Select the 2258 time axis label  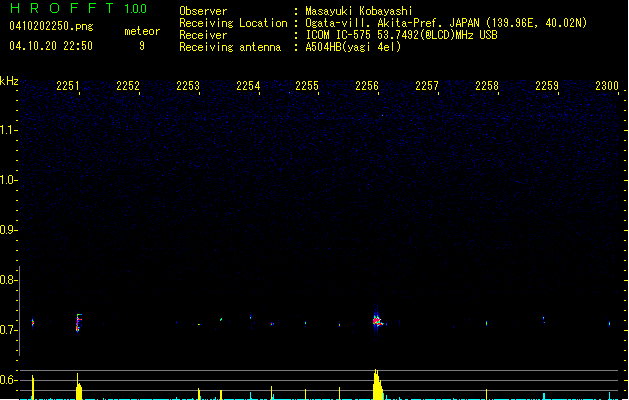coord(486,87)
